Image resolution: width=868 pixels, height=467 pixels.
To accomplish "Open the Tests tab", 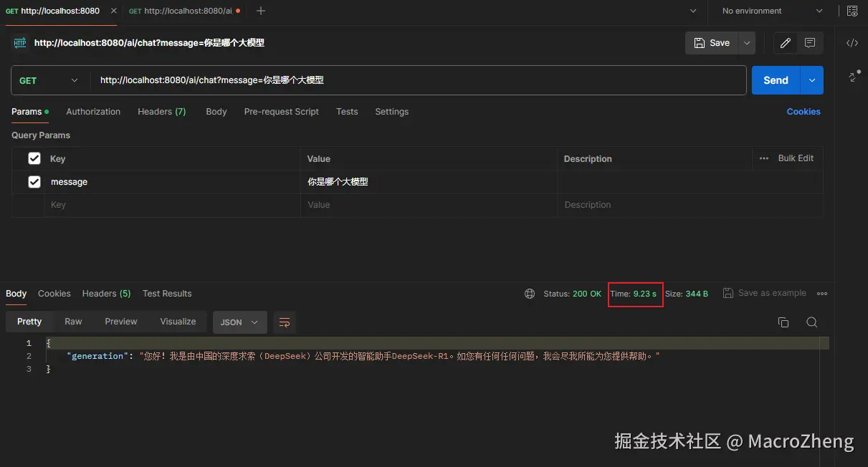I will pyautogui.click(x=347, y=112).
